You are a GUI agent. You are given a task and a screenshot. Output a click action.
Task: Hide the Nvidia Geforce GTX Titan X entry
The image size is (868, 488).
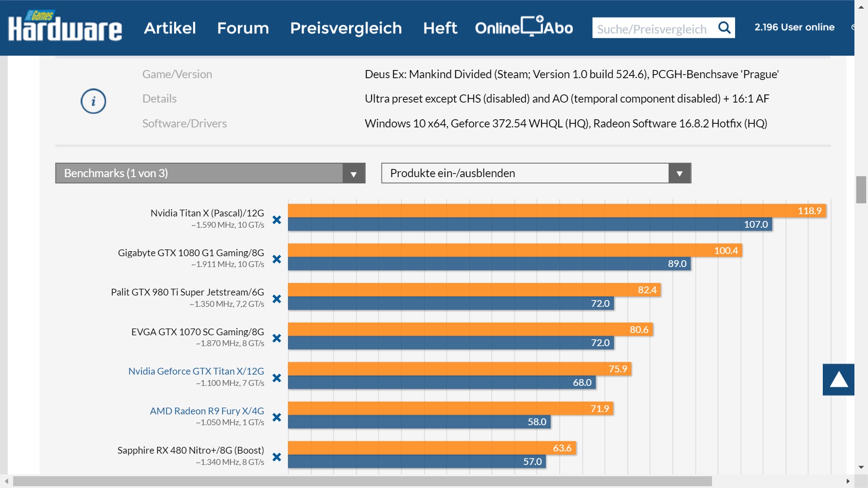(x=277, y=378)
